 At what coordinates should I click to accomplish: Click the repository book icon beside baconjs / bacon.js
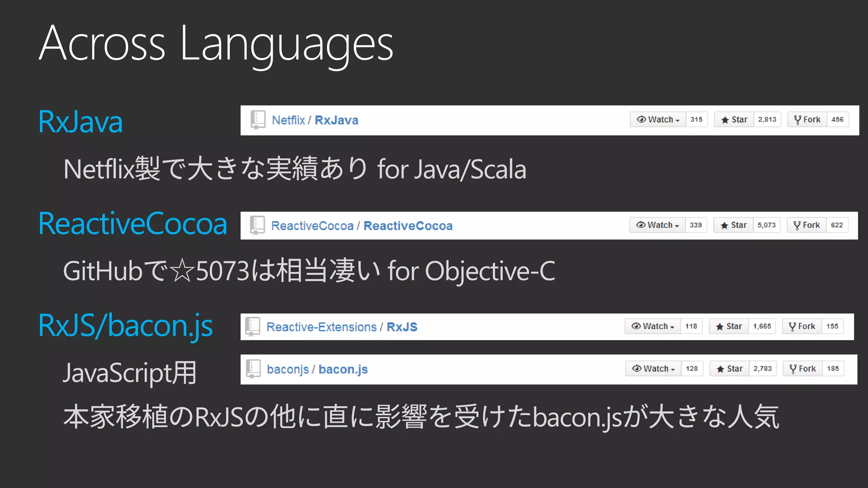click(253, 369)
